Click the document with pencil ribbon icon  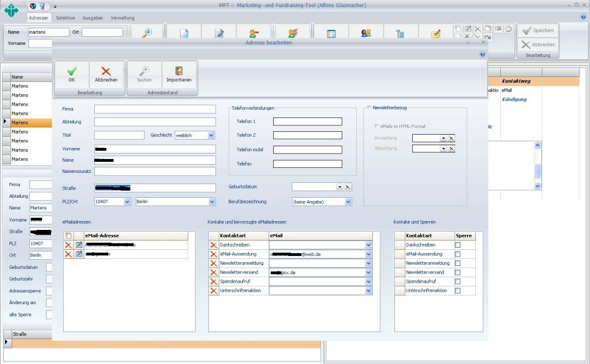tap(219, 33)
